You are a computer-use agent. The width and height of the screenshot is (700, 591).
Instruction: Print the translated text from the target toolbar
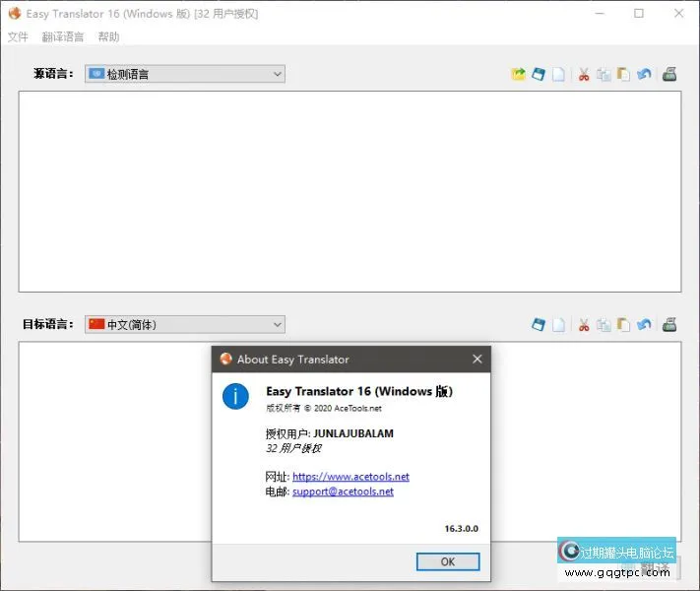(669, 324)
